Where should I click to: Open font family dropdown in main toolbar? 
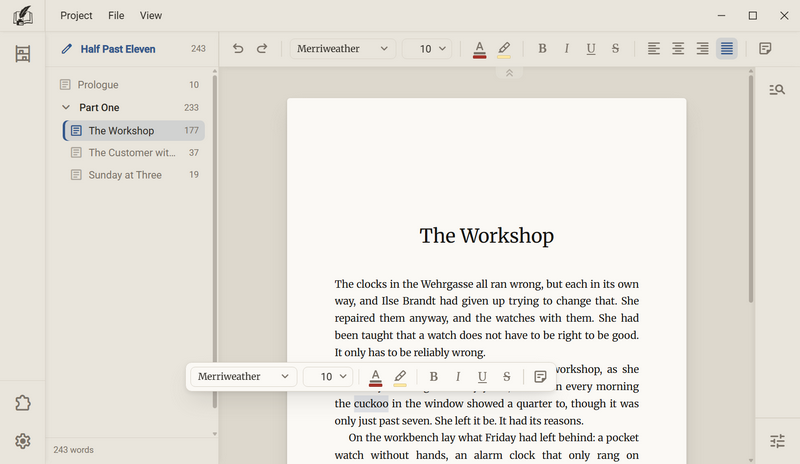[x=343, y=48]
